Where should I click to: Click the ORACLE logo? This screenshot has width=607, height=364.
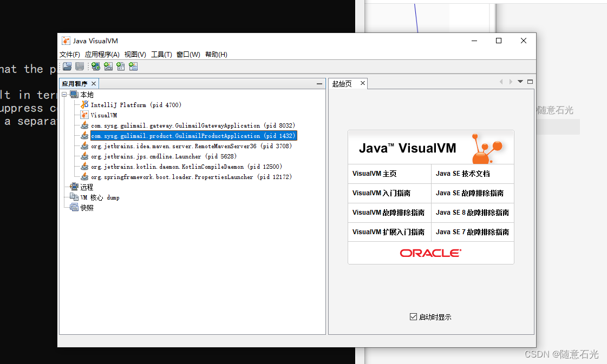point(430,253)
